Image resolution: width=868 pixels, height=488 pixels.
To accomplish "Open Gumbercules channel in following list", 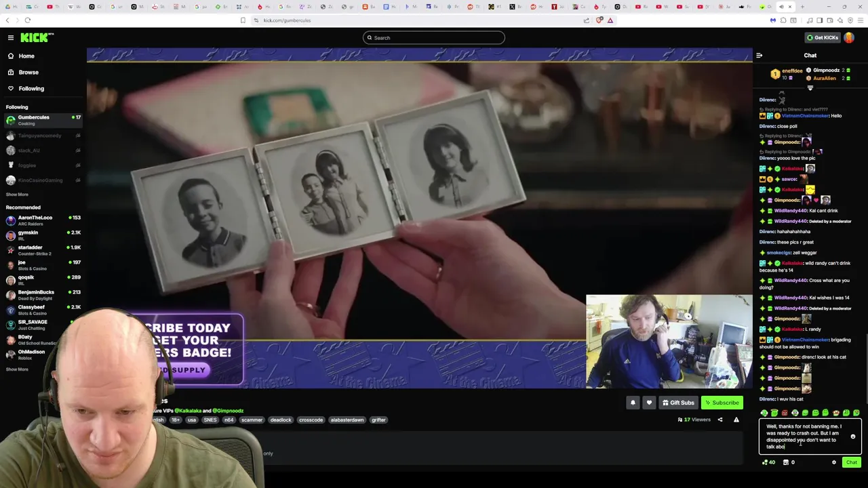I will coord(43,120).
